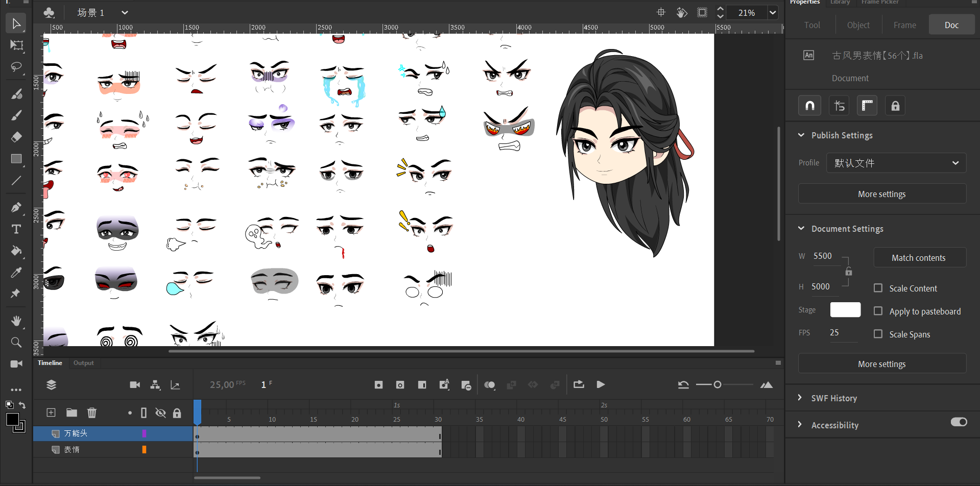Open the stage zoom percentage dropdown
The image size is (980, 486).
(773, 13)
